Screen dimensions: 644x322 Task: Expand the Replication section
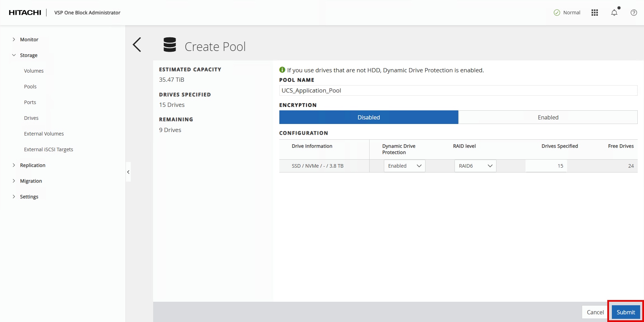pos(33,165)
